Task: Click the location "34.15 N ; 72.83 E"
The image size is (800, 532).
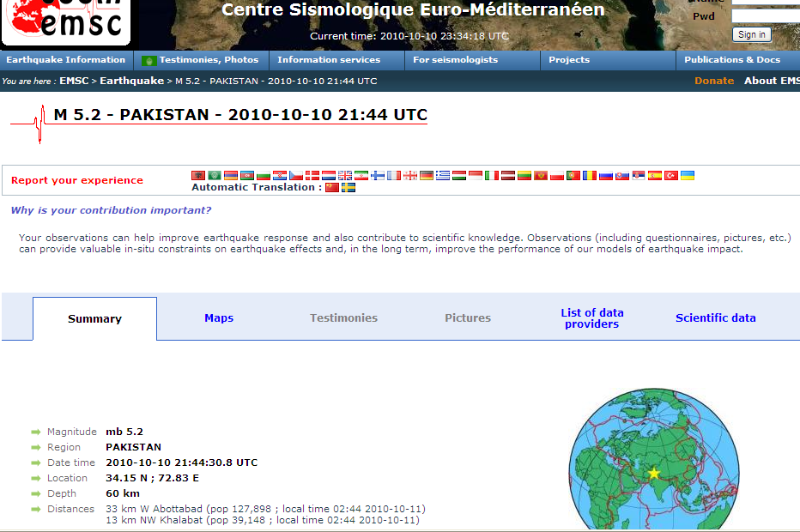Action: coord(153,478)
